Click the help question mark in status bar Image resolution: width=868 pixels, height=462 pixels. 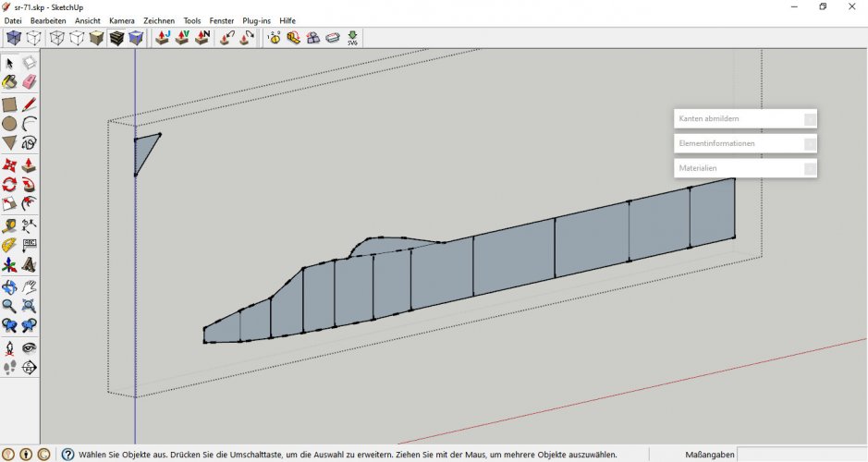[x=67, y=455]
